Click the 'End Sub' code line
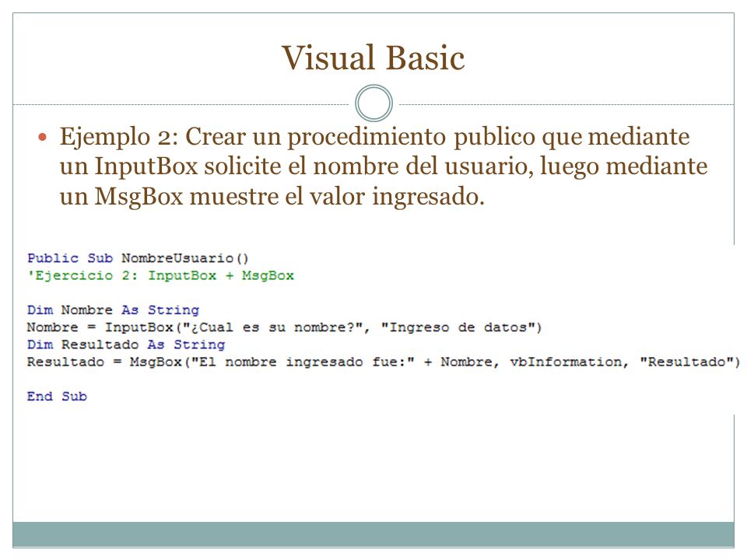This screenshot has height=560, width=747. (57, 396)
